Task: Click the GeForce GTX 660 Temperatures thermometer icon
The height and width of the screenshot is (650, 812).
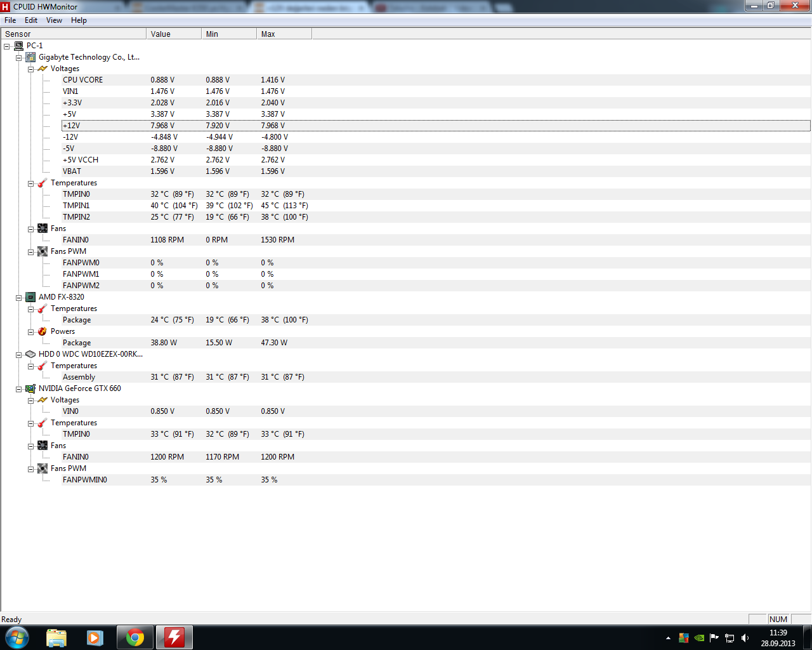Action: 43,423
